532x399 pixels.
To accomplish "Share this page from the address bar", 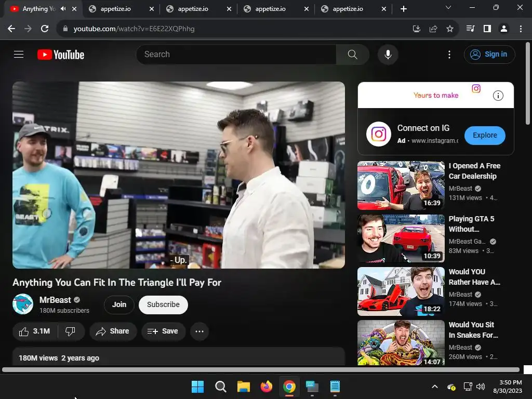I will pos(433,29).
